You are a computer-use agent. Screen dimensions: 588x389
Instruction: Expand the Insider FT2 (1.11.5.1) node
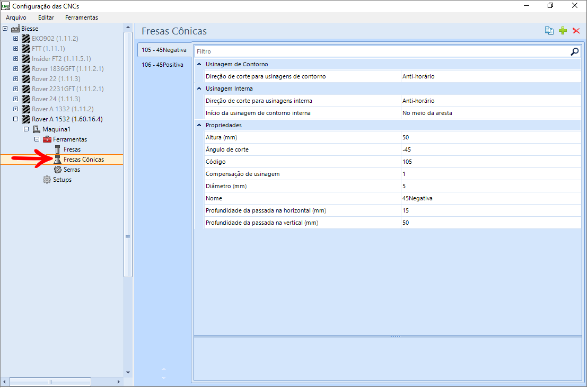(x=16, y=59)
